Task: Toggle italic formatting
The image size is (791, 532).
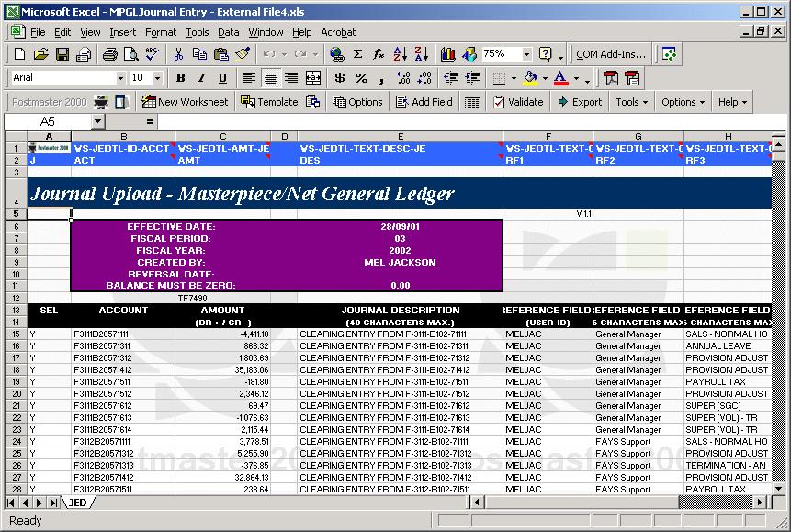Action: (201, 78)
